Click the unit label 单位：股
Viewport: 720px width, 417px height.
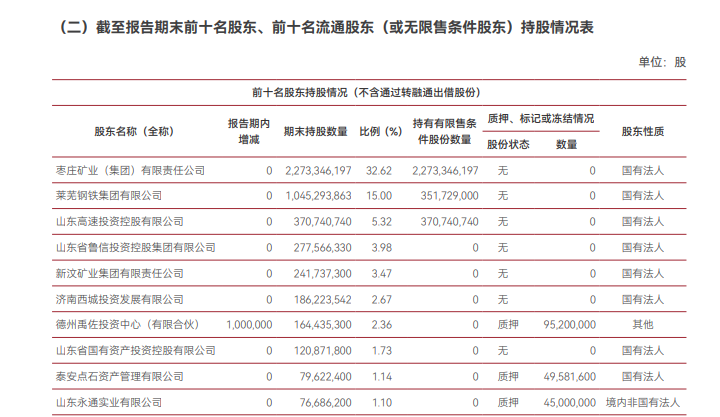click(662, 62)
